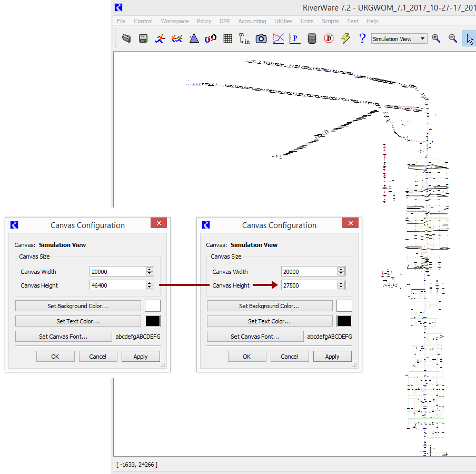The width and height of the screenshot is (476, 474).
Task: Click the chart icon with letter P
Action: (x=295, y=38)
